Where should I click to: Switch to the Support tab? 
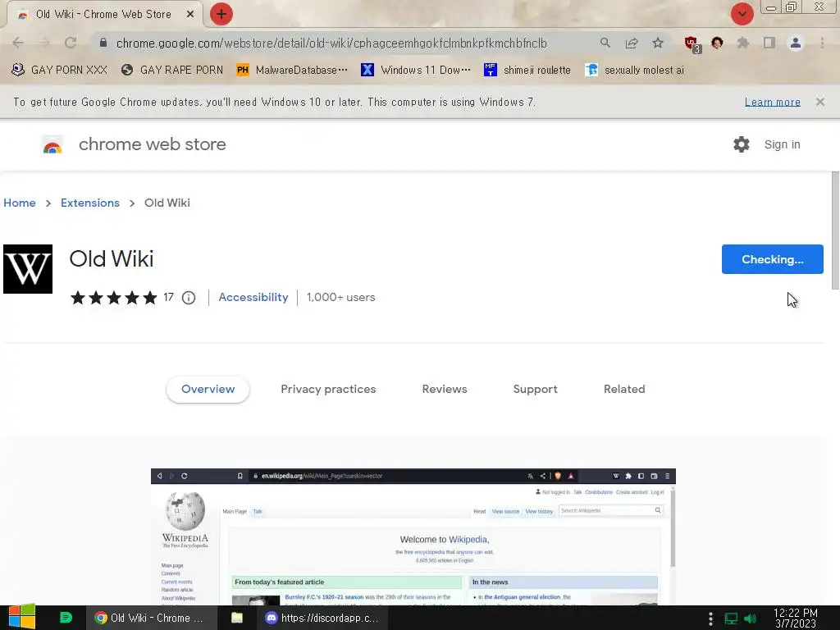pyautogui.click(x=535, y=390)
